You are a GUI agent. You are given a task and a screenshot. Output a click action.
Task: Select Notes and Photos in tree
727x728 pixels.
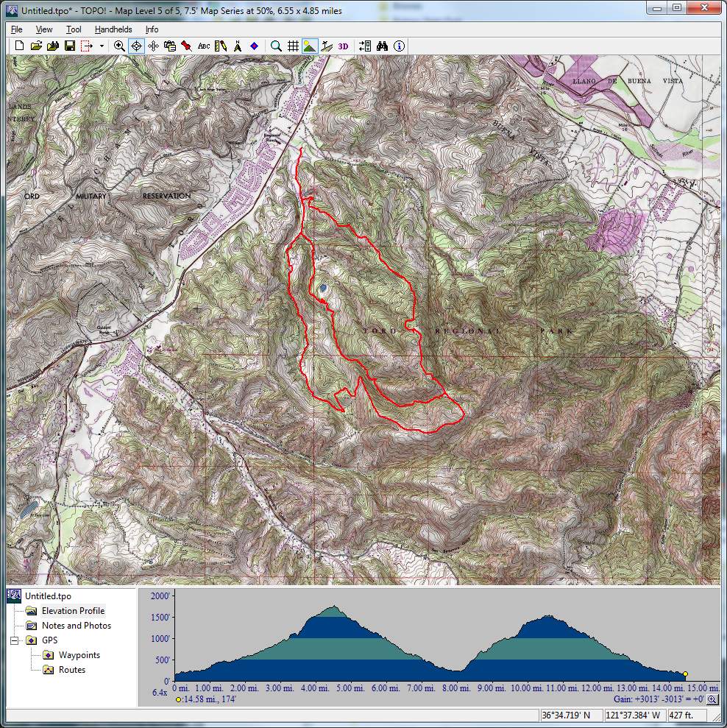click(76, 626)
